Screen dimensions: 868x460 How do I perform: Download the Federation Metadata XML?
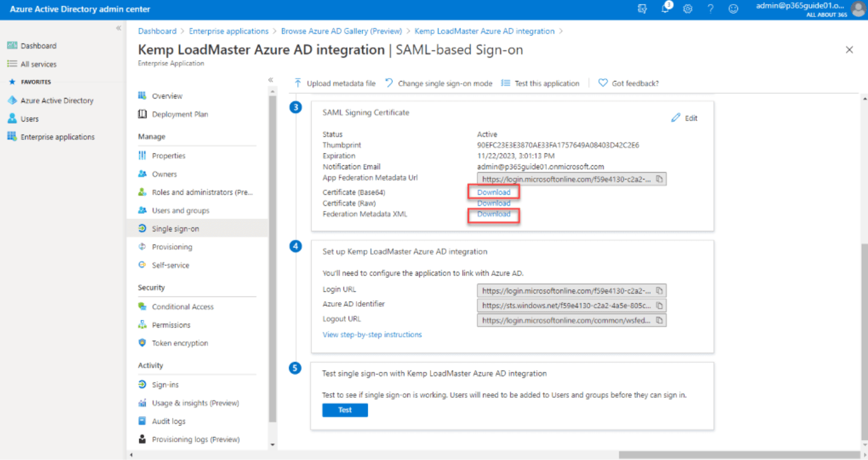tap(493, 214)
